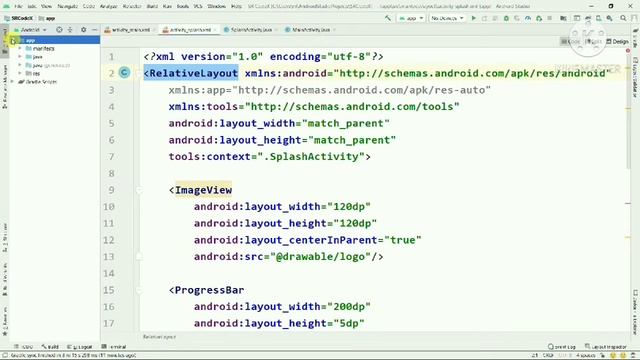Select the manifests folder in project tree
This screenshot has height=360, width=640.
click(x=40, y=49)
